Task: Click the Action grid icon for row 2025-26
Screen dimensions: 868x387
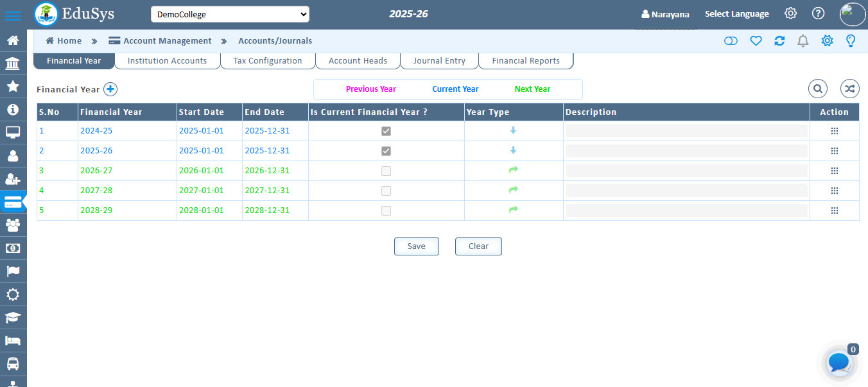Action: pyautogui.click(x=834, y=150)
